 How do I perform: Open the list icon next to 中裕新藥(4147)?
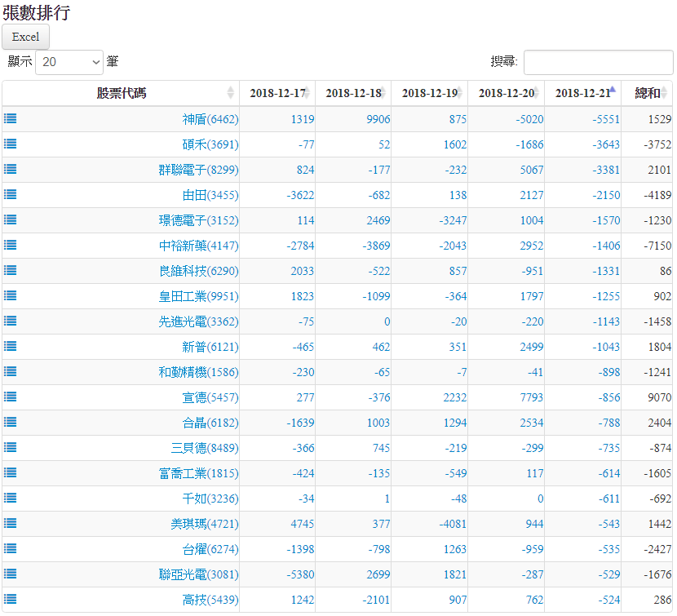pyautogui.click(x=10, y=245)
